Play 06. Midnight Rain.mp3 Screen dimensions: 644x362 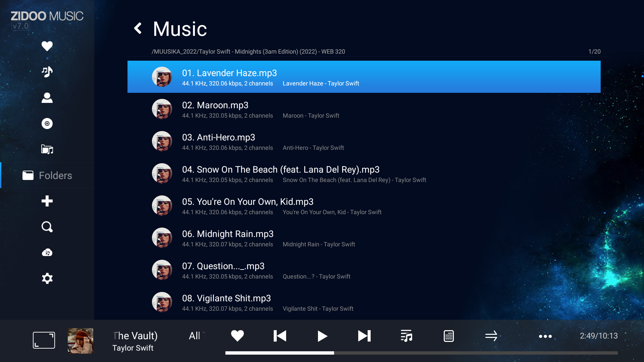[364, 238]
